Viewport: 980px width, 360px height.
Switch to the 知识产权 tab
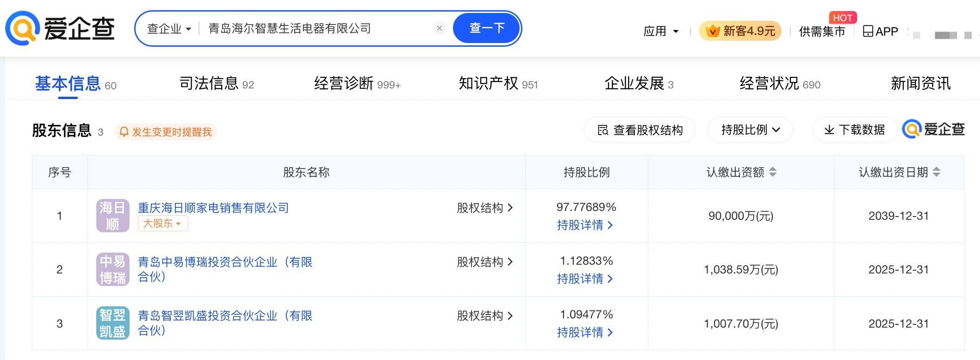498,84
